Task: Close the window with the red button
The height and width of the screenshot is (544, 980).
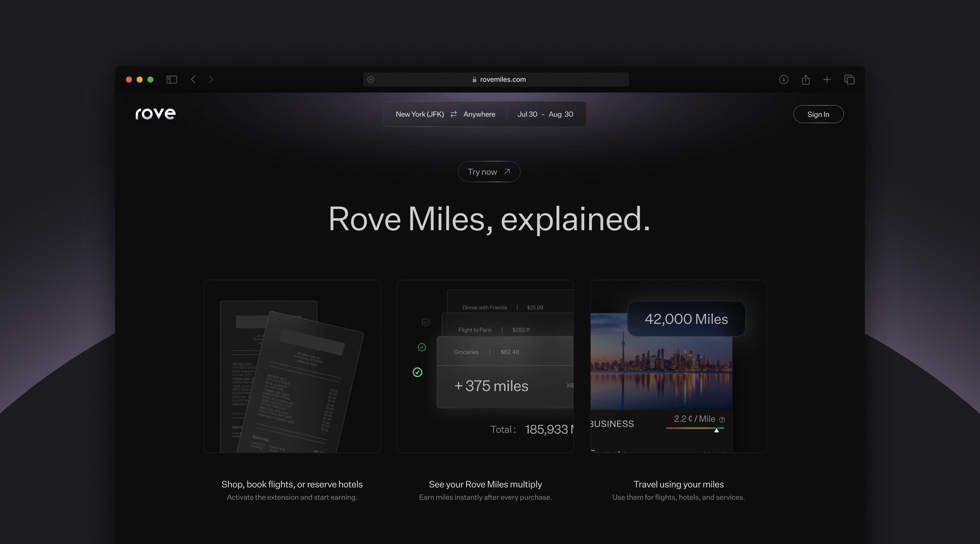Action: pyautogui.click(x=129, y=79)
